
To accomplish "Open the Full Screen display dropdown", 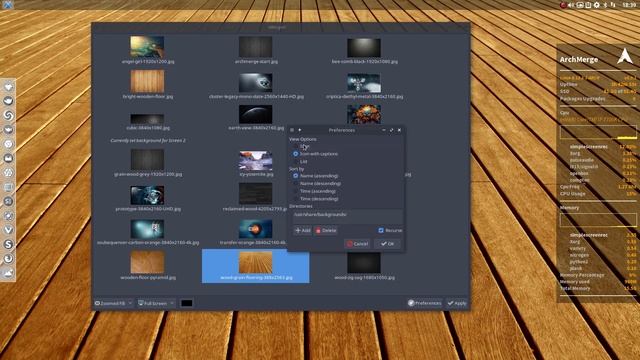I will click(x=156, y=303).
